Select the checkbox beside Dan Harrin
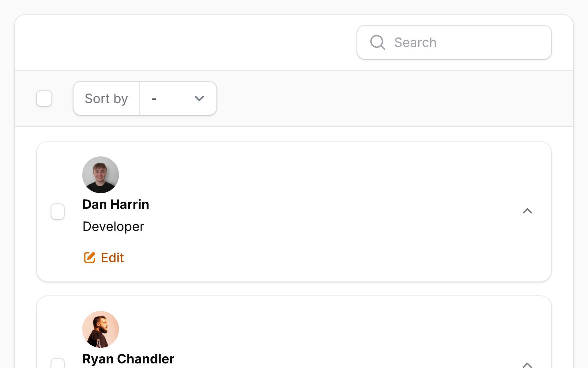The width and height of the screenshot is (588, 368). (x=58, y=211)
